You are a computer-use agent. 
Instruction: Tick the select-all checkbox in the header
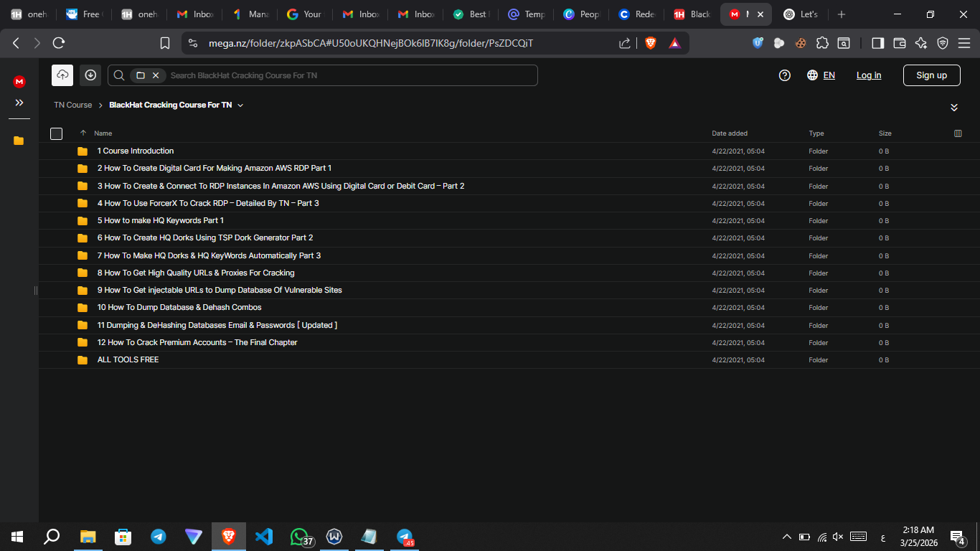57,133
